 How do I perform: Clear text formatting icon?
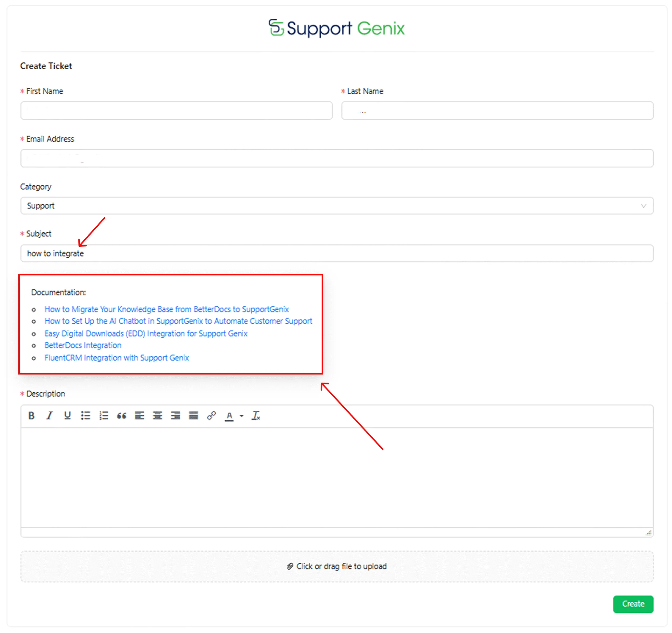pos(256,415)
